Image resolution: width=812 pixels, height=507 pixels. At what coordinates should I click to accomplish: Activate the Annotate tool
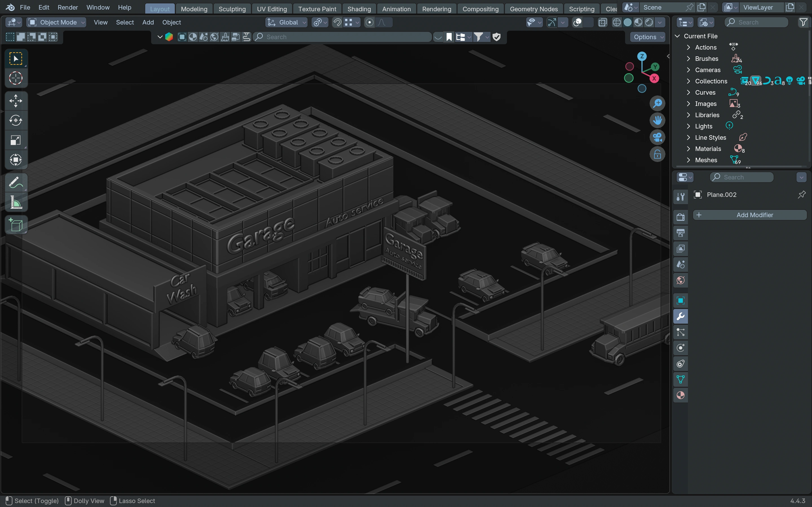coord(16,183)
